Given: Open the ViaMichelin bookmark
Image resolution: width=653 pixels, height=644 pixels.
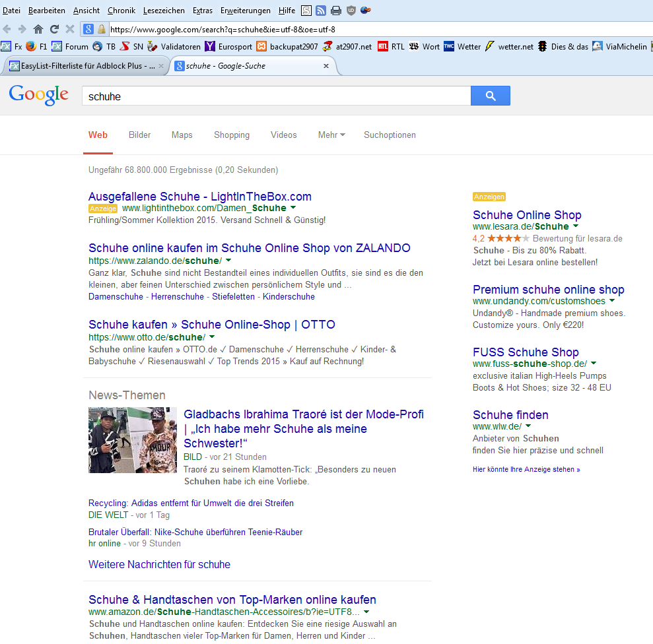Looking at the screenshot, I should pos(620,47).
